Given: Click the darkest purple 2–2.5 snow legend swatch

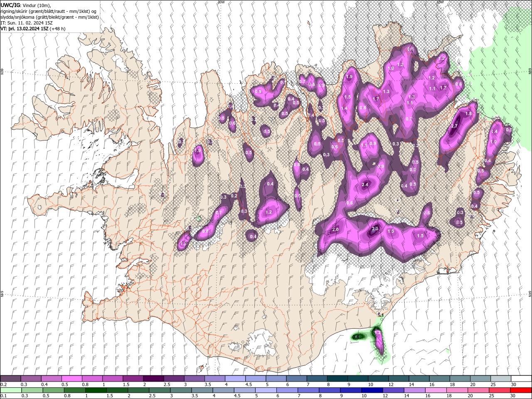Looking at the screenshot, I should [x=153, y=379].
